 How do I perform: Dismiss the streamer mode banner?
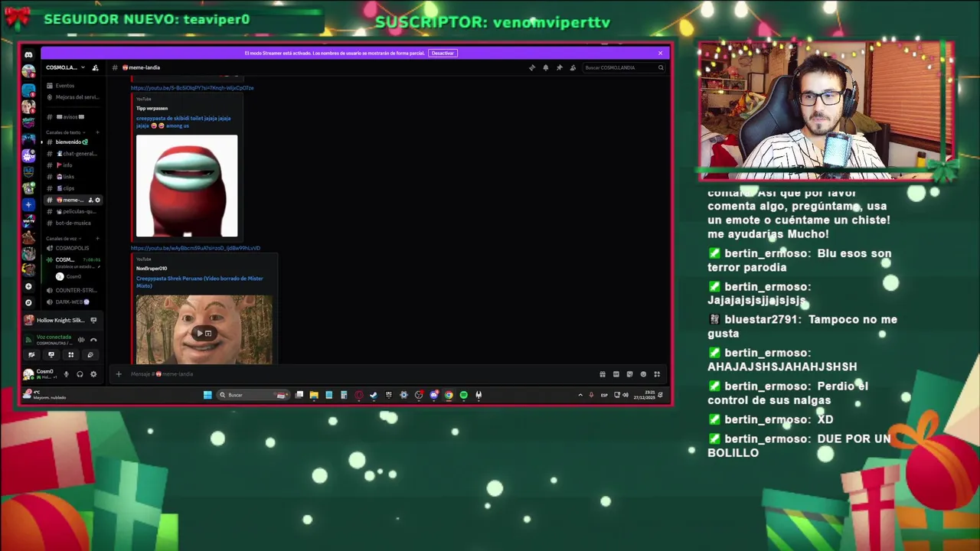point(660,53)
